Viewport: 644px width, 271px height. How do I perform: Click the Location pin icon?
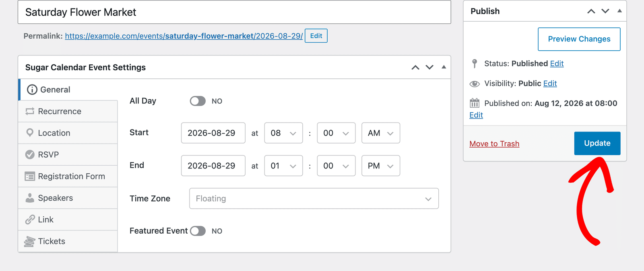(30, 133)
